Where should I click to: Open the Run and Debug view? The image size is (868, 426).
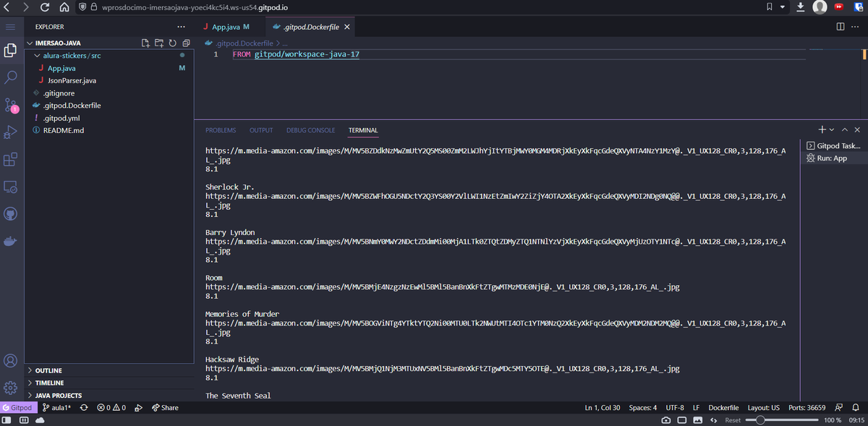(x=11, y=132)
